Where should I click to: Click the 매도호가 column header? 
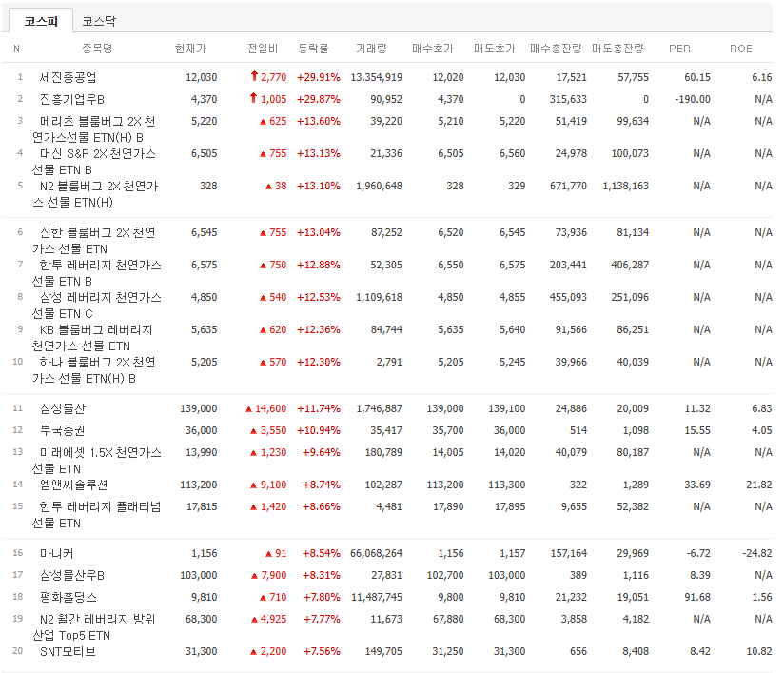pyautogui.click(x=494, y=49)
